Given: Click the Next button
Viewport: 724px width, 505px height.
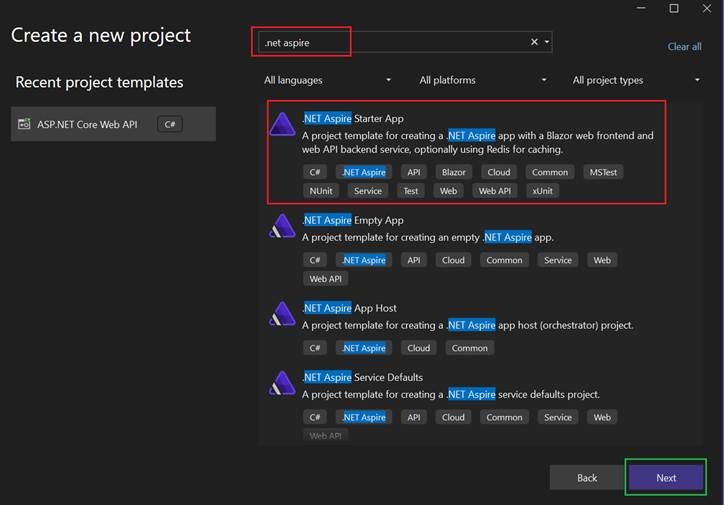Looking at the screenshot, I should click(x=666, y=478).
